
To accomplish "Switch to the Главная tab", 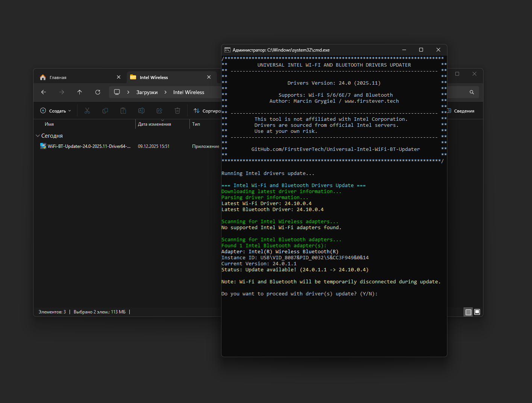I will click(x=58, y=78).
